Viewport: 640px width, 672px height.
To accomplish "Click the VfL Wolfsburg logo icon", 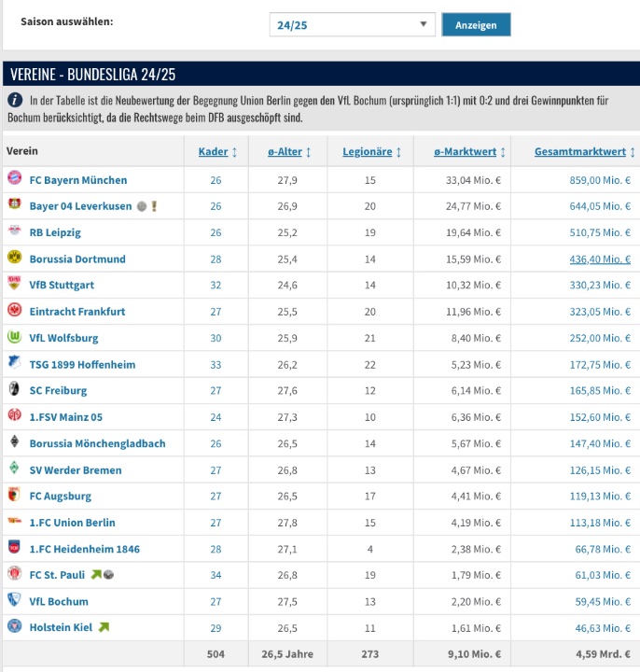I will [x=14, y=338].
